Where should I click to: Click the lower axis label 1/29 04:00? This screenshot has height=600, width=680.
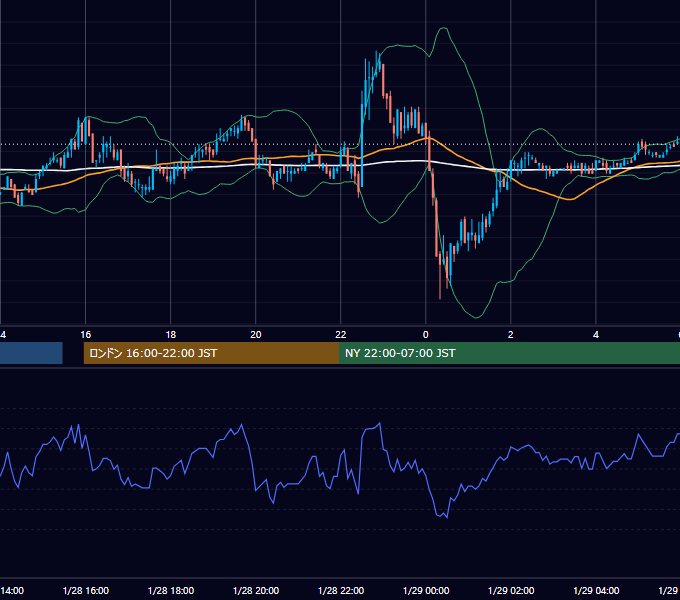click(595, 590)
